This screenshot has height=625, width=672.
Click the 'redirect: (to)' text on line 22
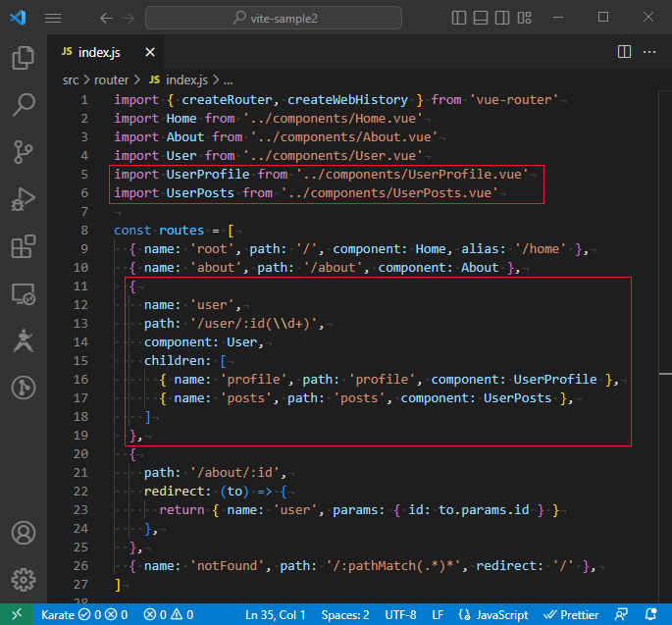[x=196, y=492]
